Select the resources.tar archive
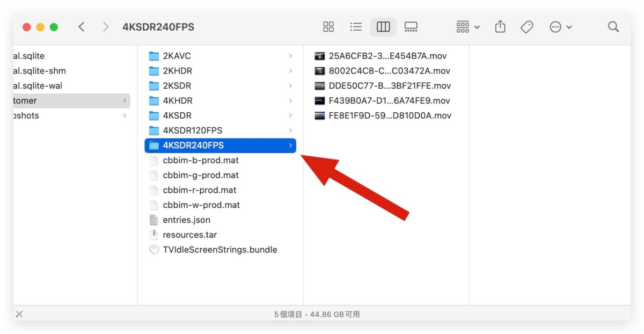The width and height of the screenshot is (644, 334). pyautogui.click(x=221, y=235)
